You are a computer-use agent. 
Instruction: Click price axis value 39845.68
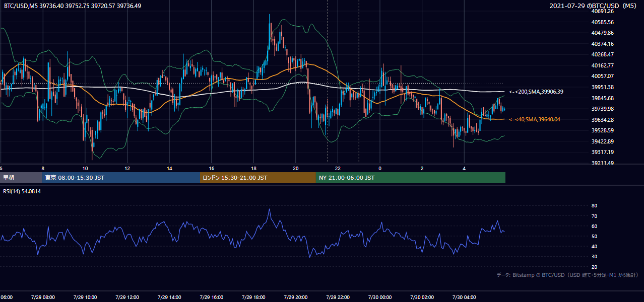click(603, 98)
